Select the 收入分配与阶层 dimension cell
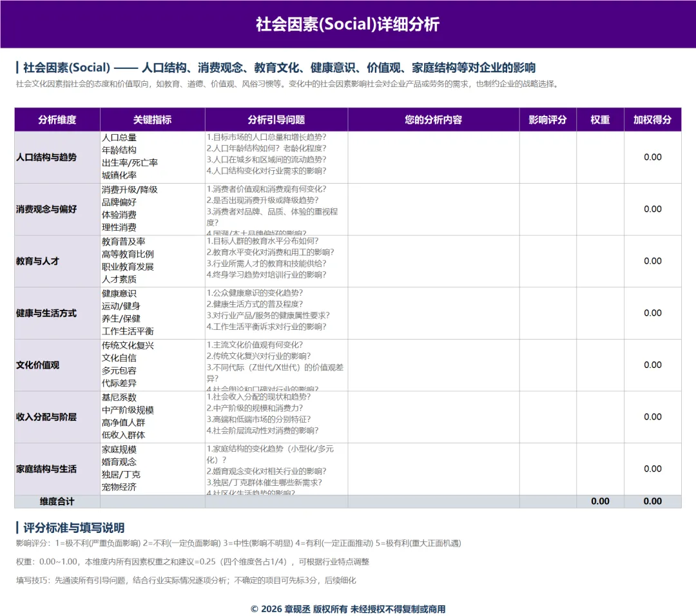696x616 pixels. (x=57, y=417)
